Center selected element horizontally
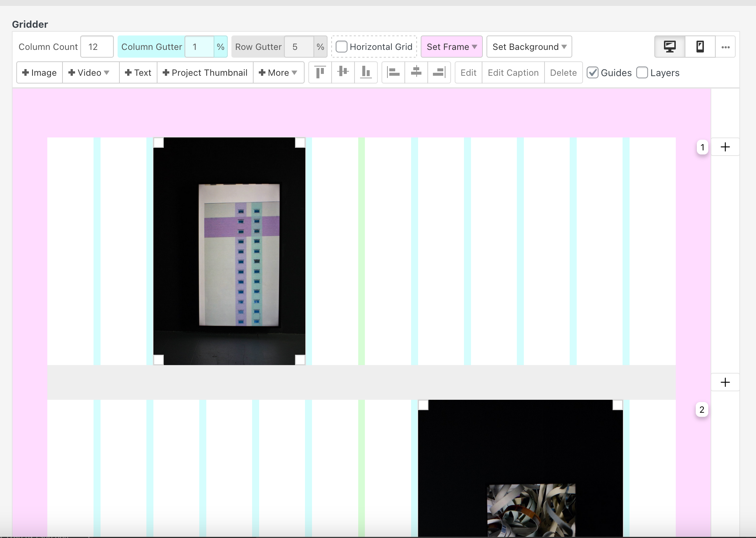The height and width of the screenshot is (538, 756). [416, 72]
